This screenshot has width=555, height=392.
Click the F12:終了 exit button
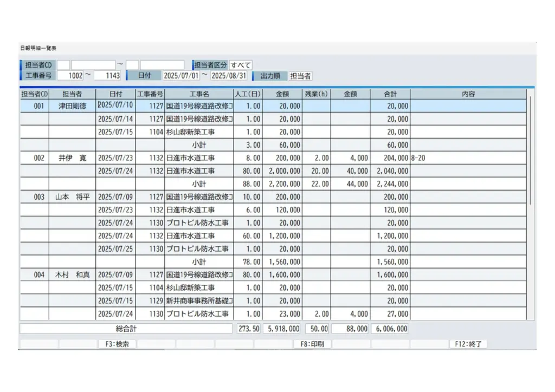(x=468, y=344)
